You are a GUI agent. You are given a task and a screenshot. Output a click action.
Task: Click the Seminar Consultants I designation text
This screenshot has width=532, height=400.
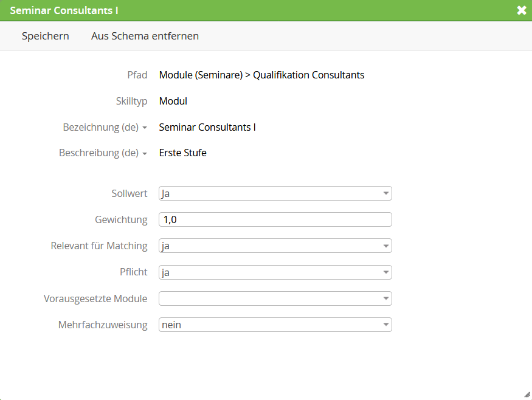[207, 127]
